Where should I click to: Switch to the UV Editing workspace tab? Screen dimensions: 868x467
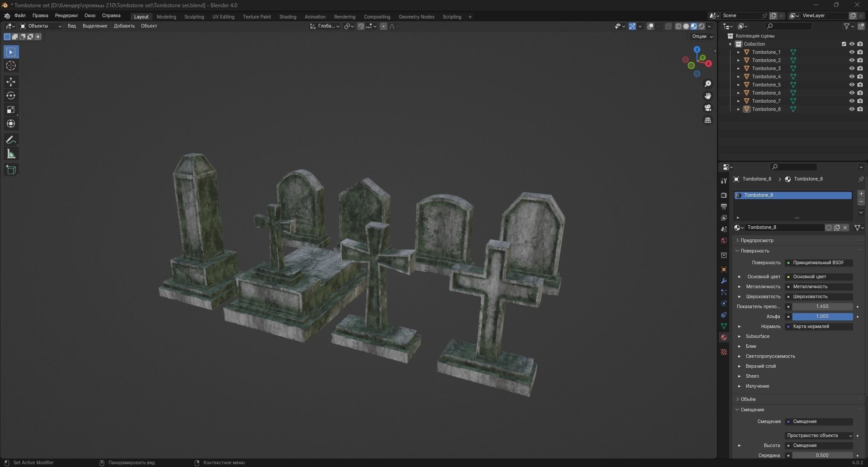[223, 17]
